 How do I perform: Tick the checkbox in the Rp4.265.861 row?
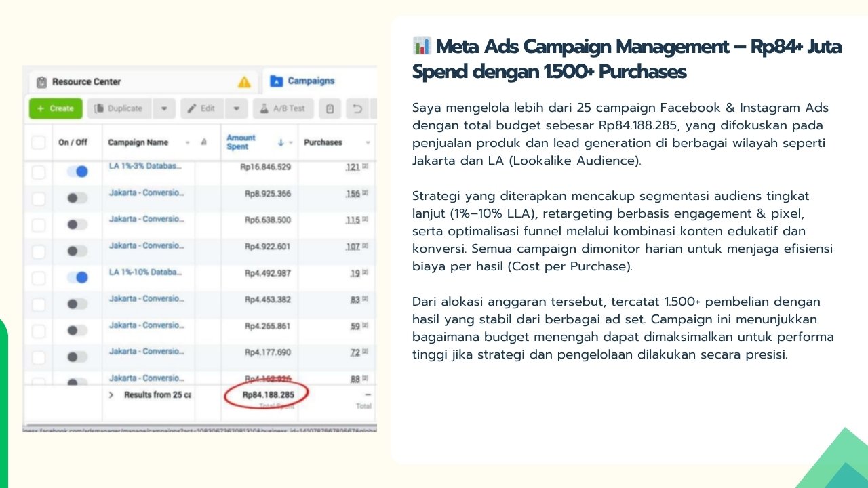[x=39, y=330]
